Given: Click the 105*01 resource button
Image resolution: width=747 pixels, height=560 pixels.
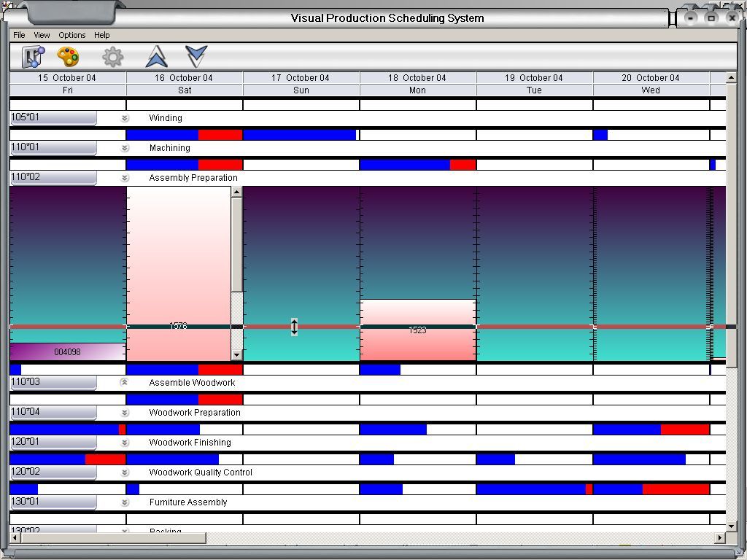Looking at the screenshot, I should coord(53,118).
